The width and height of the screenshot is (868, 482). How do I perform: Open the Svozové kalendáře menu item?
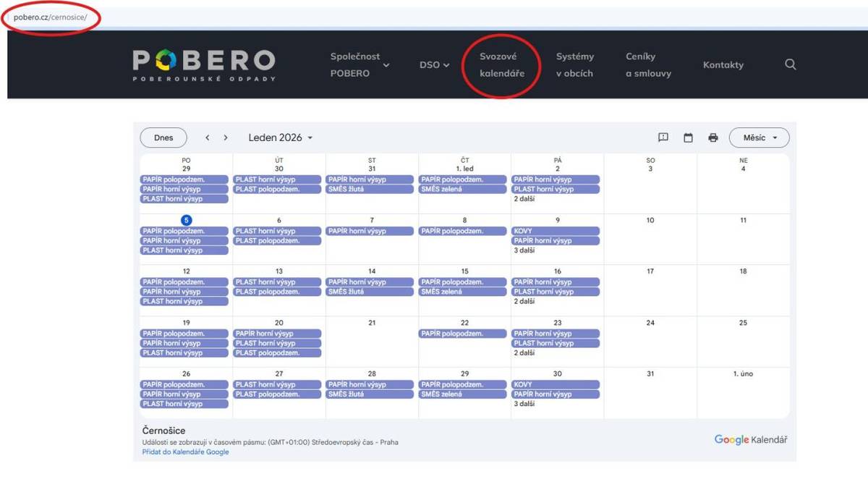click(502, 64)
